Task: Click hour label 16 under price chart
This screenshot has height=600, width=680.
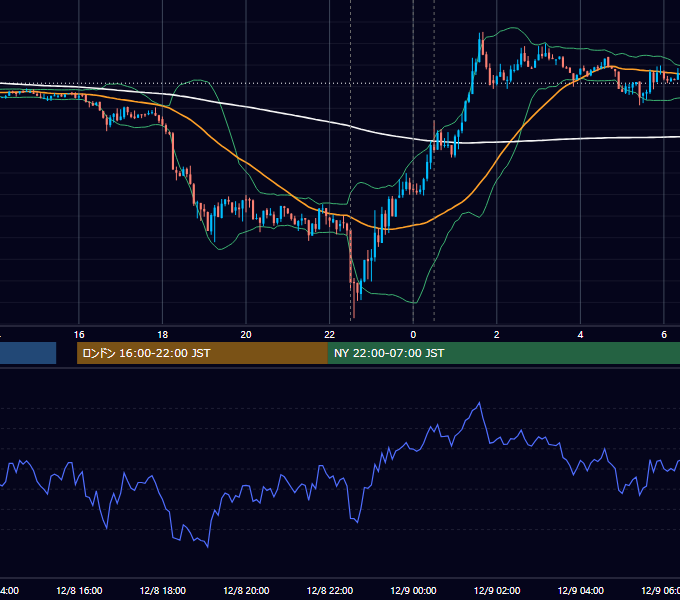Action: (x=79, y=335)
